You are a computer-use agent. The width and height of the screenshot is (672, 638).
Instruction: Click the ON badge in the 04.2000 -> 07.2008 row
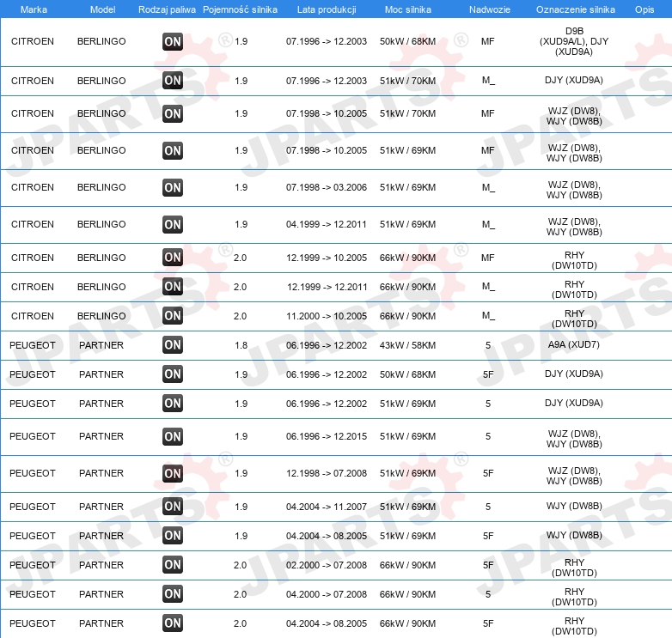pos(173,594)
